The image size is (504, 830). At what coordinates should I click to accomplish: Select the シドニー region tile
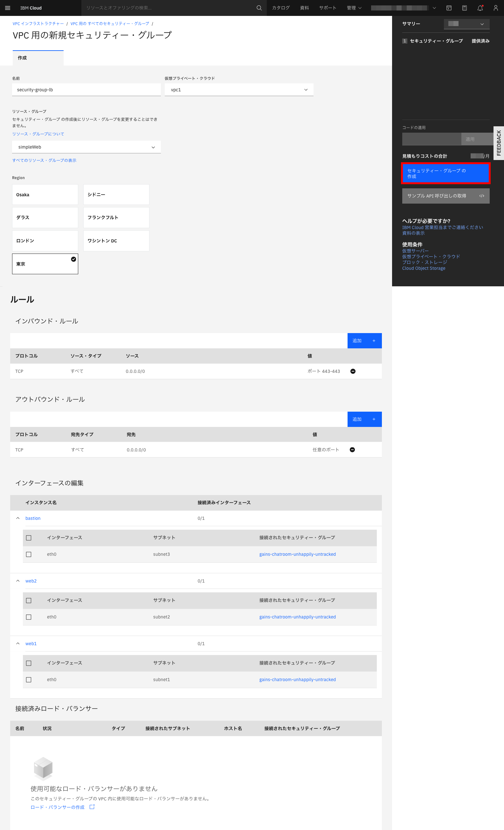pos(116,195)
